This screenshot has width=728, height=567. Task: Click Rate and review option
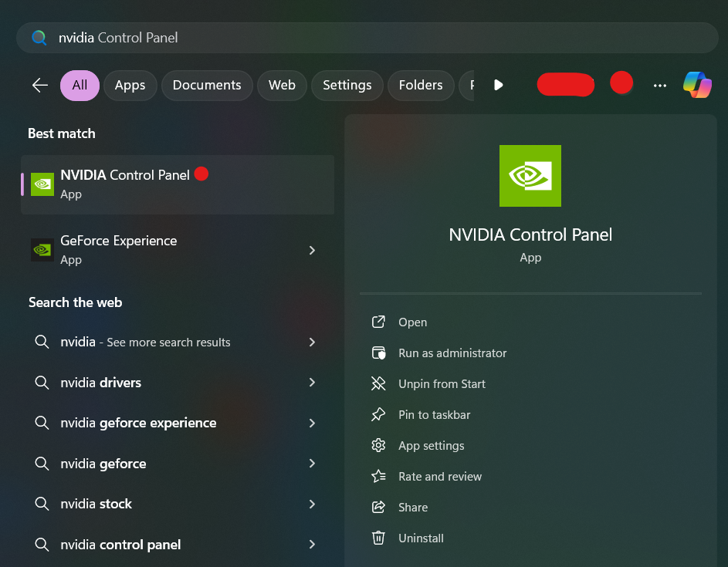tap(439, 477)
